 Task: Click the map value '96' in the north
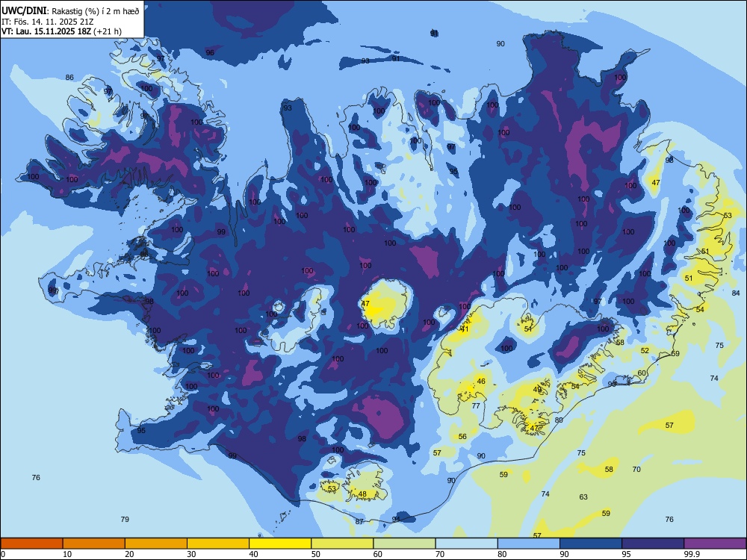pyautogui.click(x=210, y=53)
